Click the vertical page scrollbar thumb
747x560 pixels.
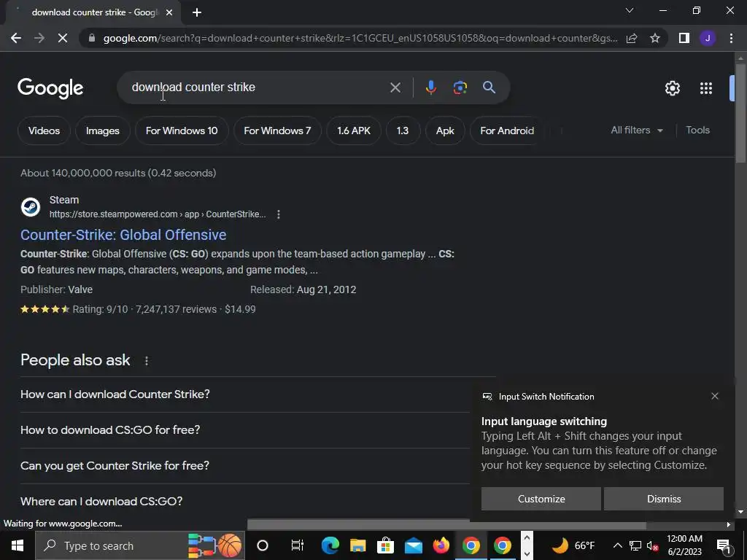(741, 113)
